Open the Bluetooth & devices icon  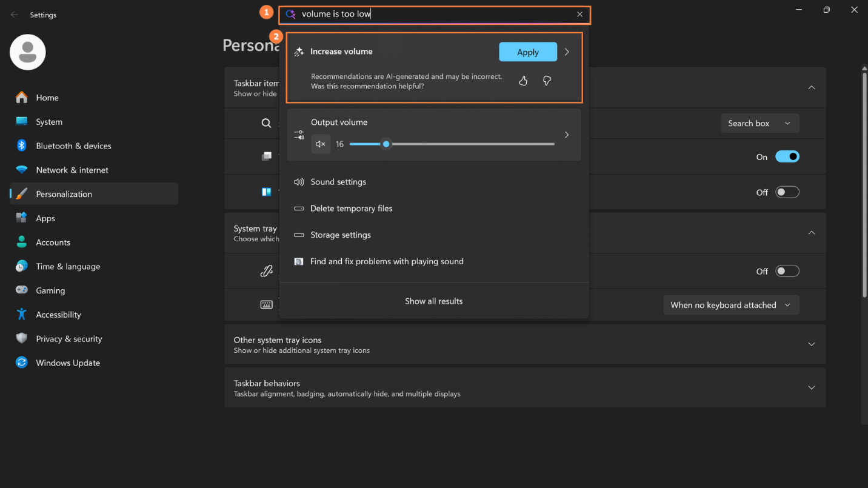tap(22, 145)
